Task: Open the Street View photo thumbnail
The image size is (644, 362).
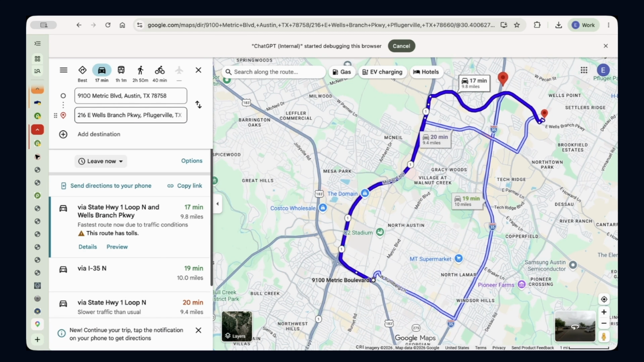Action: tap(575, 326)
